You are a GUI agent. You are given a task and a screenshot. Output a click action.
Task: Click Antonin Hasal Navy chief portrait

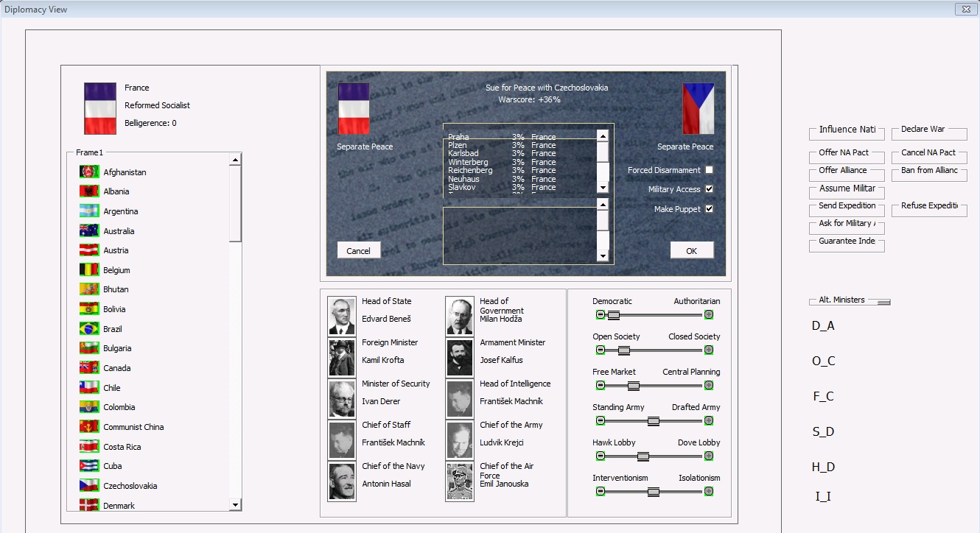[342, 481]
